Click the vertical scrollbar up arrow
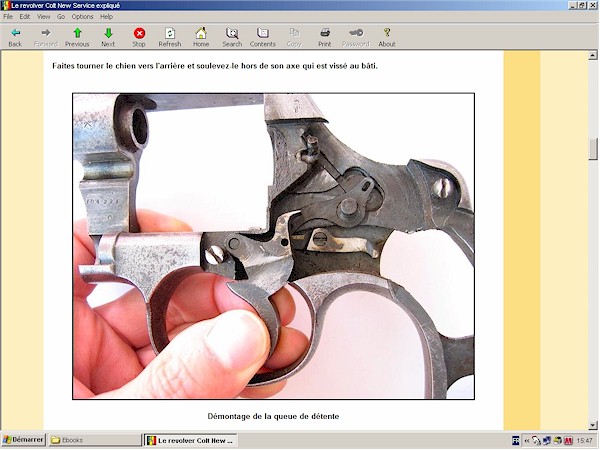The height and width of the screenshot is (450, 600). [x=593, y=57]
